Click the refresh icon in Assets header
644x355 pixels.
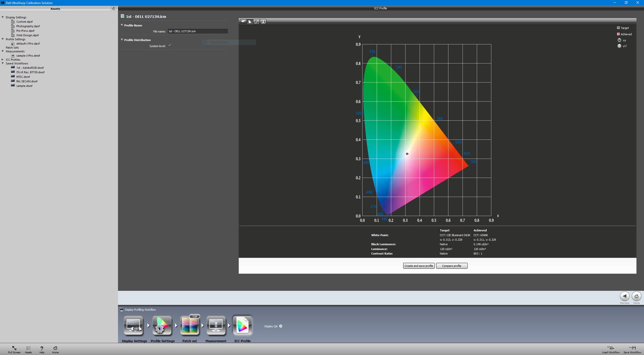(x=114, y=9)
